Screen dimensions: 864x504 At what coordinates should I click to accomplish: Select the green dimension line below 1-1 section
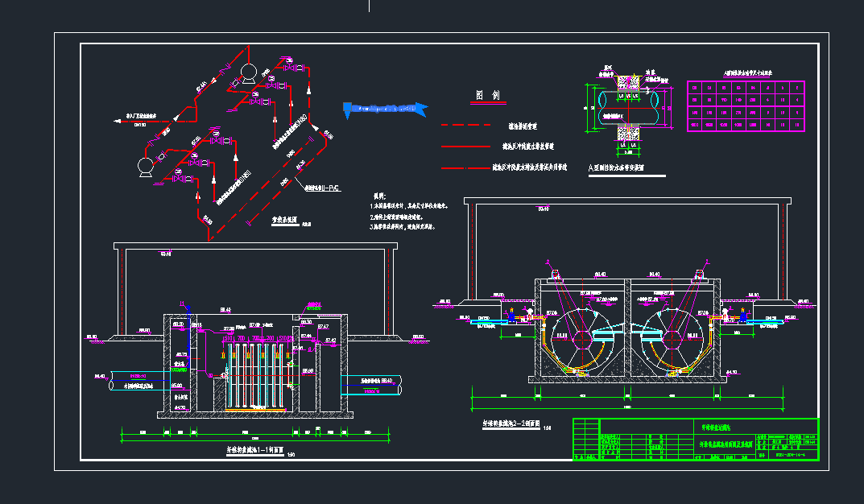(x=255, y=439)
